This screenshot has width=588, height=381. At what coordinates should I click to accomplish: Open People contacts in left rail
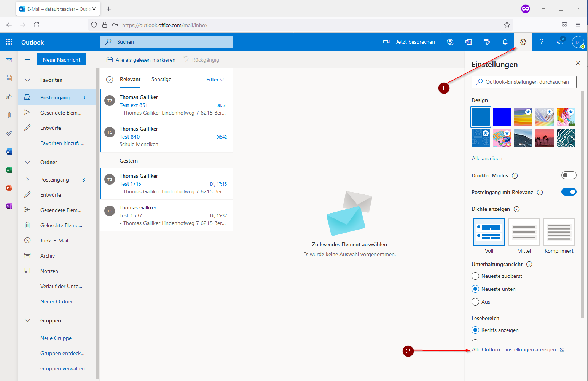point(9,97)
